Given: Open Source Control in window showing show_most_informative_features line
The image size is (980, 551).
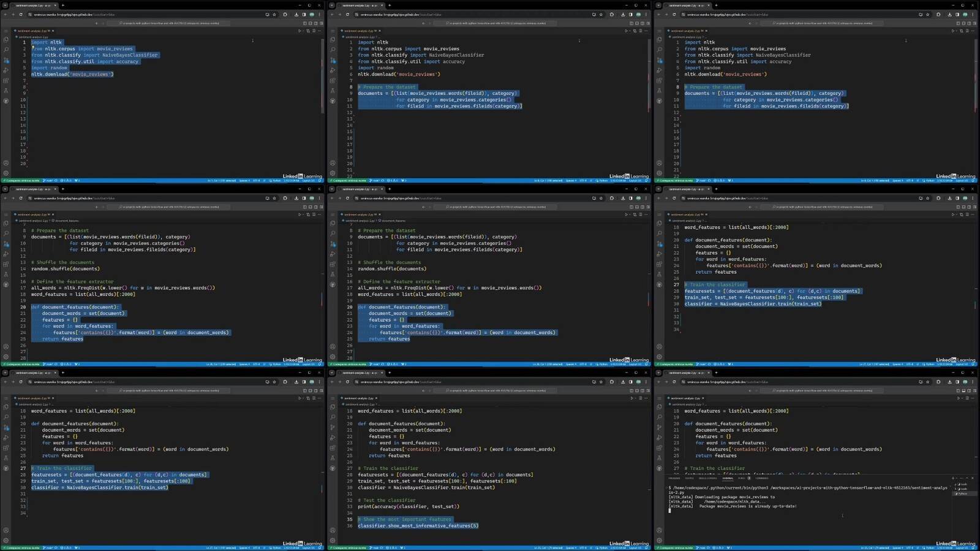Looking at the screenshot, I should pyautogui.click(x=333, y=427).
